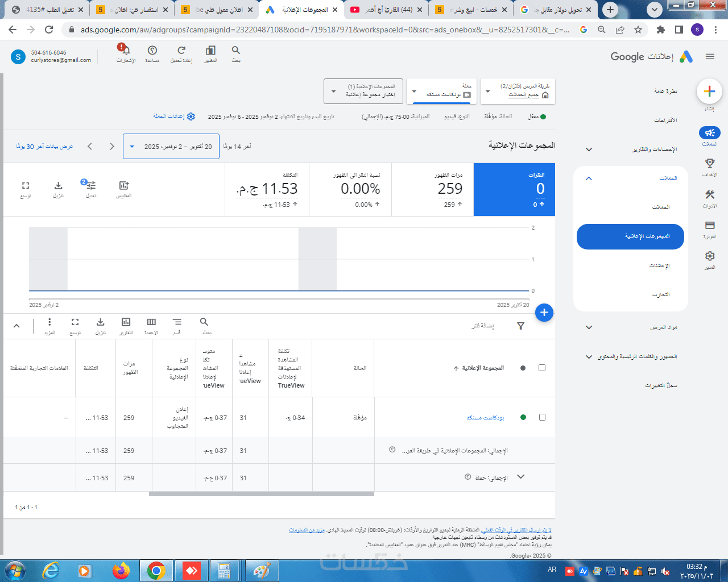Open Recommendations (الاقتراحات) in navigation

coord(665,120)
